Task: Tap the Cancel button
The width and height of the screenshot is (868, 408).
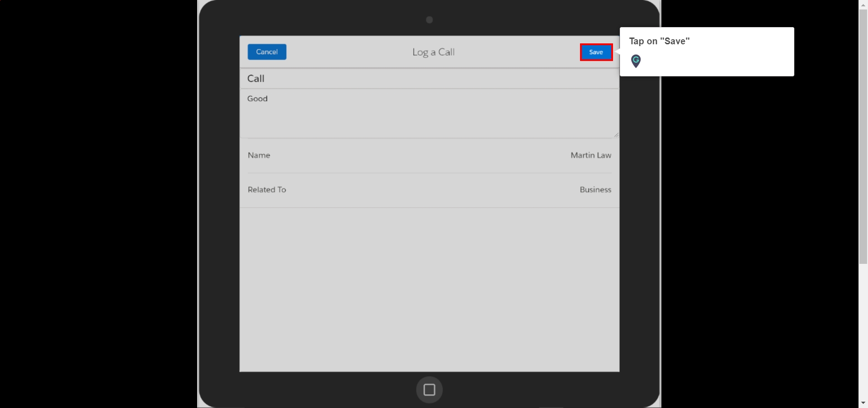Action: coord(267,52)
